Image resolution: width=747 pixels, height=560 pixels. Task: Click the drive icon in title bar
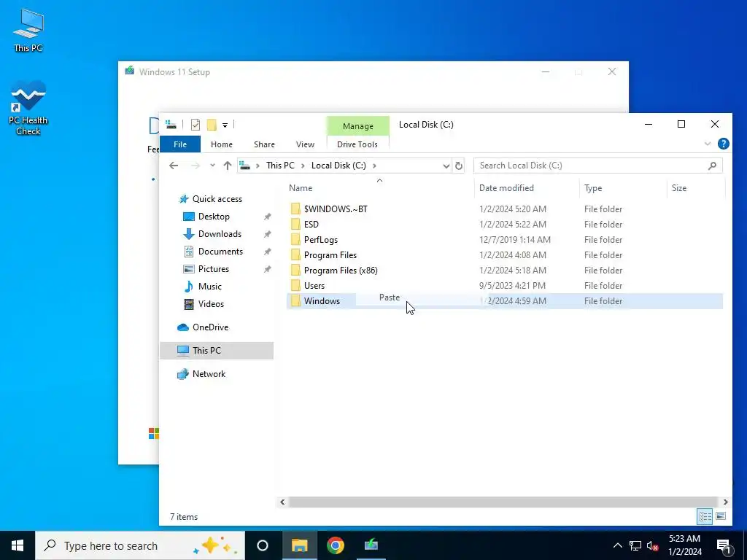point(171,125)
